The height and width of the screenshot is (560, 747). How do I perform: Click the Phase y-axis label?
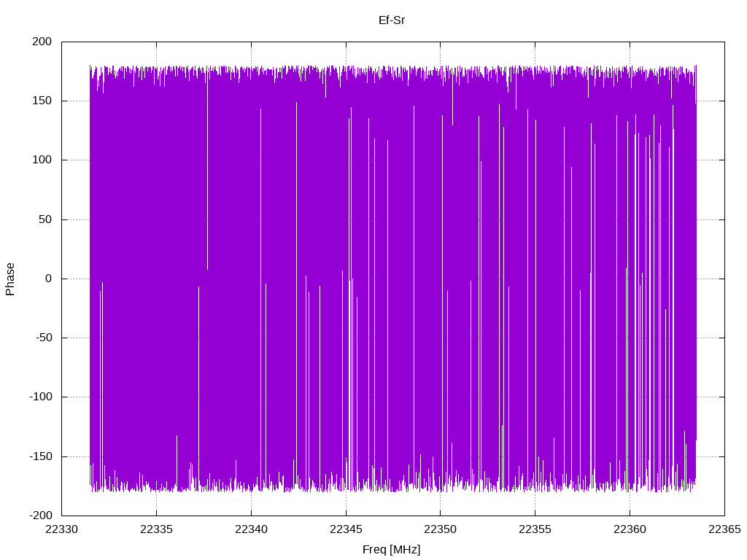(10, 279)
